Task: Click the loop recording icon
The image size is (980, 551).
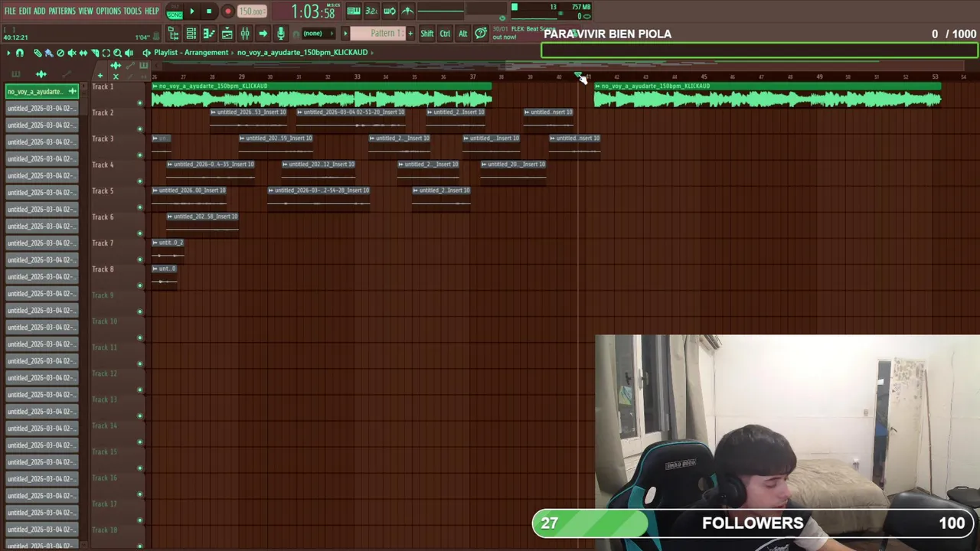Action: click(390, 11)
